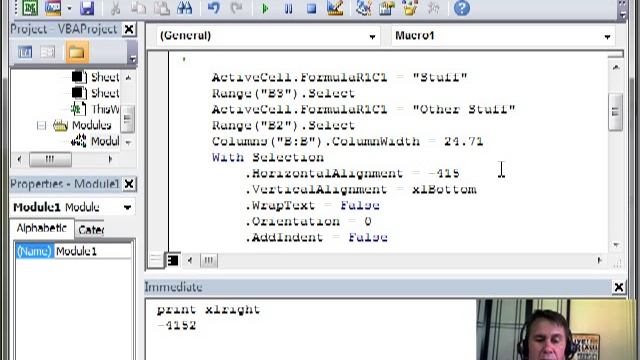The image size is (640, 360).
Task: Click the code window split bar handle
Action: point(616,54)
